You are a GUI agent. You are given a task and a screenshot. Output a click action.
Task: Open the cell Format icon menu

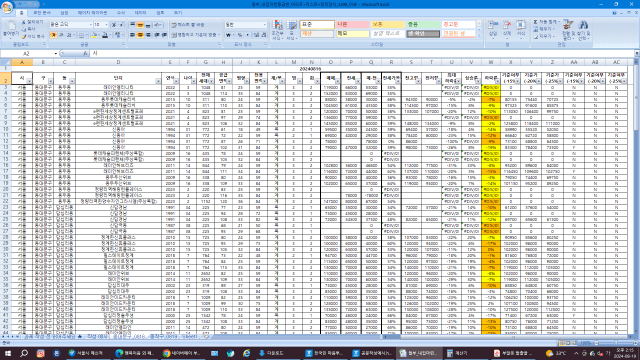(x=521, y=29)
